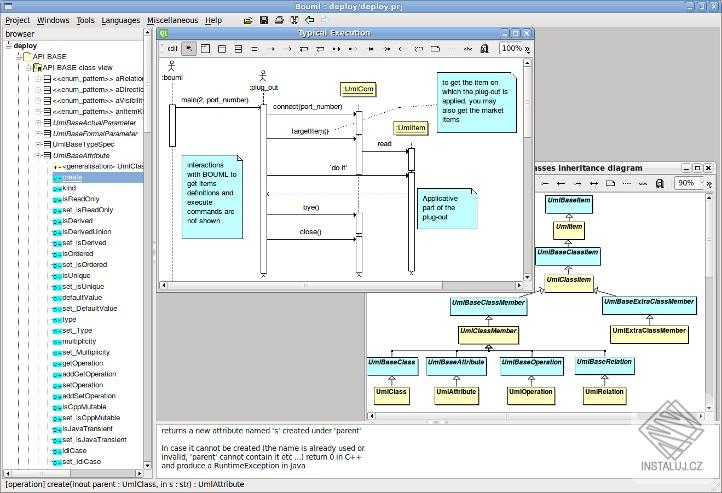
Task: Click Typical Execution vertical scroll-down arrow
Action: pyautogui.click(x=527, y=277)
